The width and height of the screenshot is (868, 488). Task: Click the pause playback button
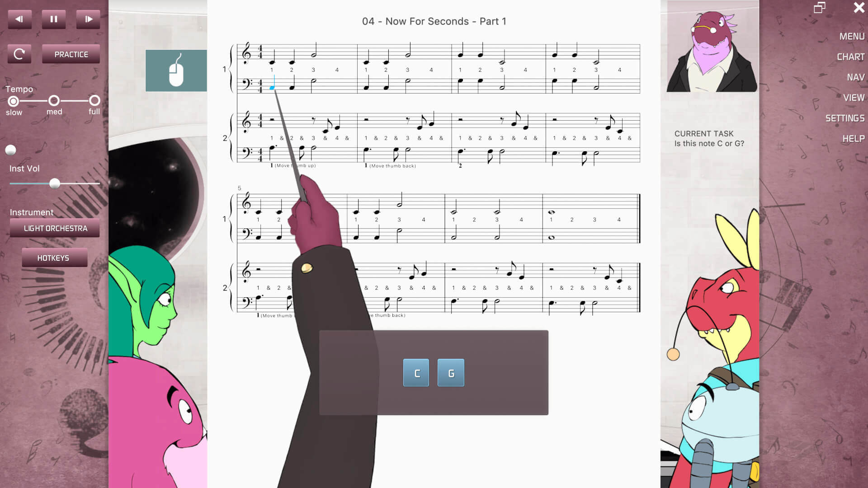point(54,19)
